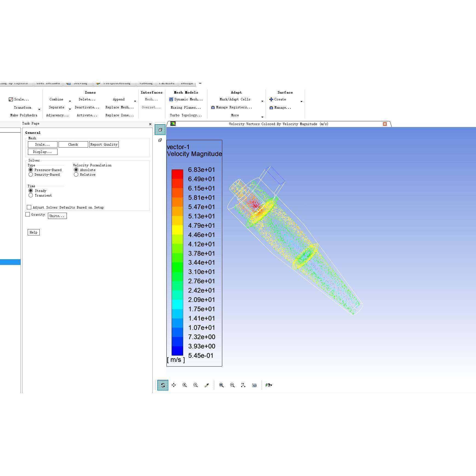Click the Check mesh button

pyautogui.click(x=73, y=145)
